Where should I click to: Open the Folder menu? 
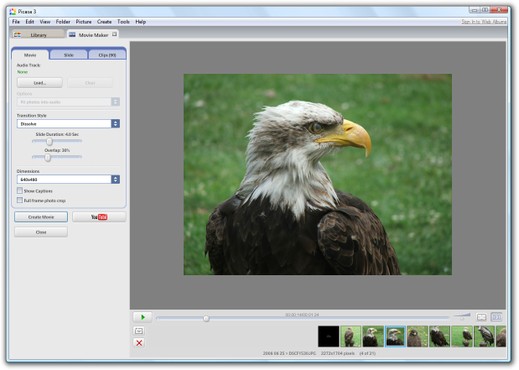(x=63, y=22)
